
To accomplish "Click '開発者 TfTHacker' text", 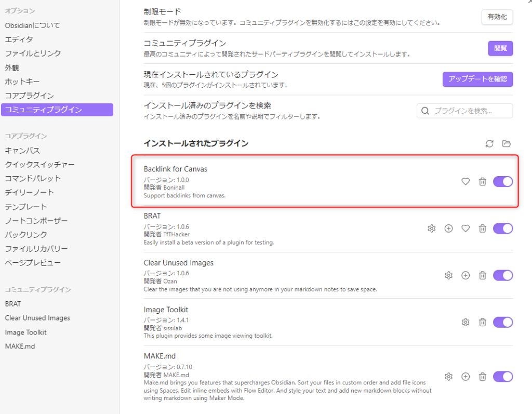I will pyautogui.click(x=167, y=234).
